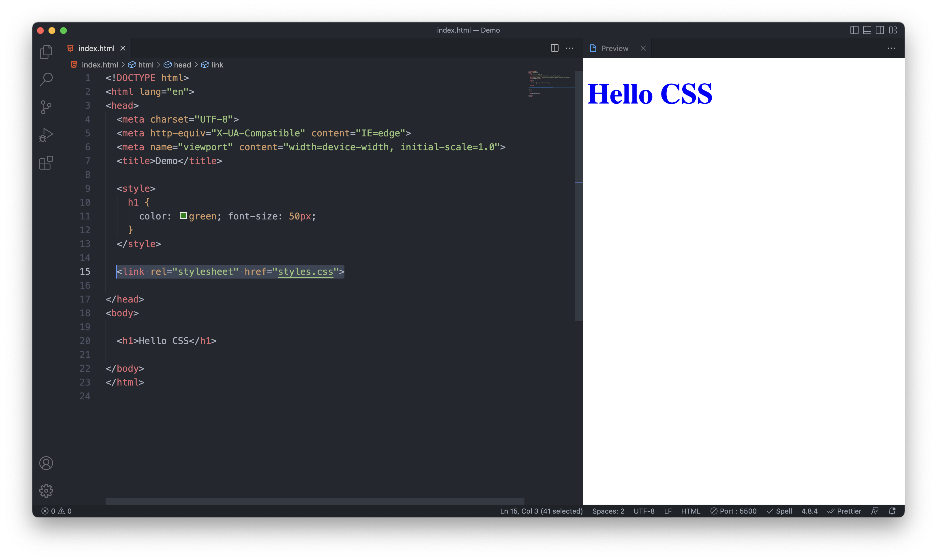Click the </html> closing tag
The height and width of the screenshot is (560, 937).
pos(125,382)
